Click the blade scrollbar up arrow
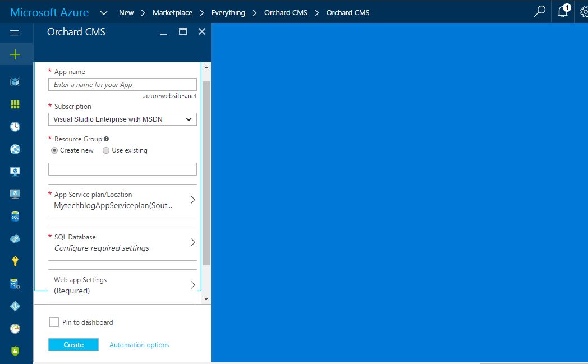Screen dimensions: 588x364 pyautogui.click(x=206, y=67)
